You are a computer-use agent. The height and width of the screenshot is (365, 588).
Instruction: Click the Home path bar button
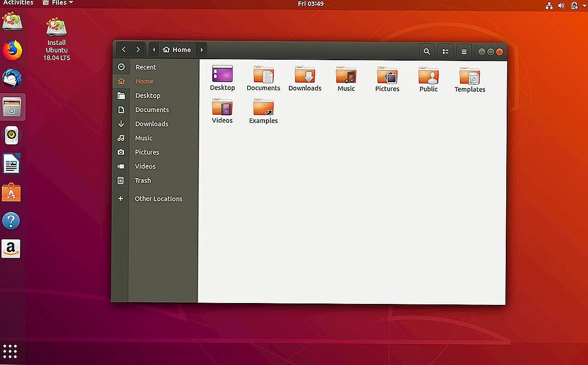[177, 50]
